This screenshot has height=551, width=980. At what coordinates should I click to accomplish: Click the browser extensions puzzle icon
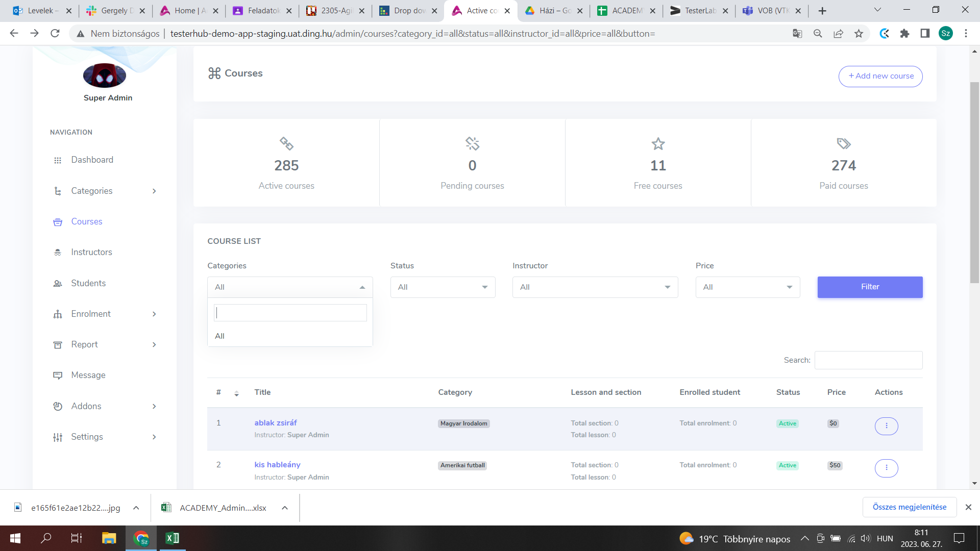click(905, 34)
